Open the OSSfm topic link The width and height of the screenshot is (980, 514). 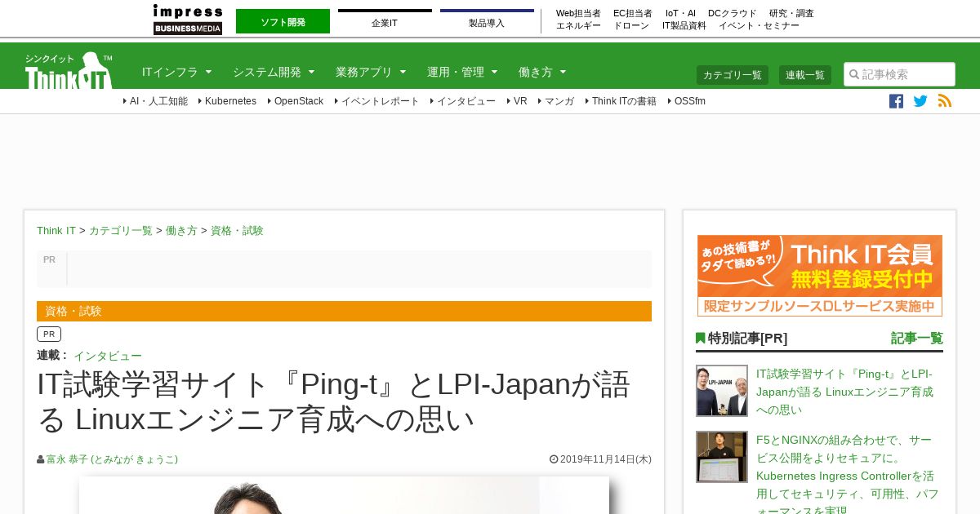(689, 101)
